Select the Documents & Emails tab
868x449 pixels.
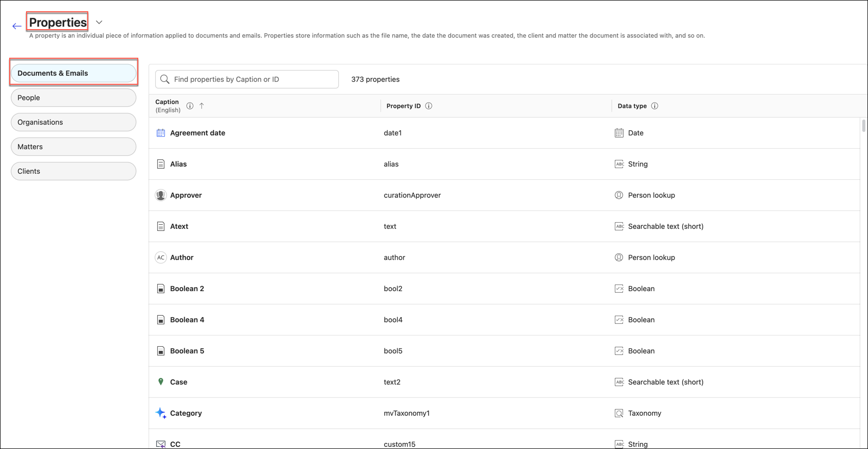pos(73,73)
